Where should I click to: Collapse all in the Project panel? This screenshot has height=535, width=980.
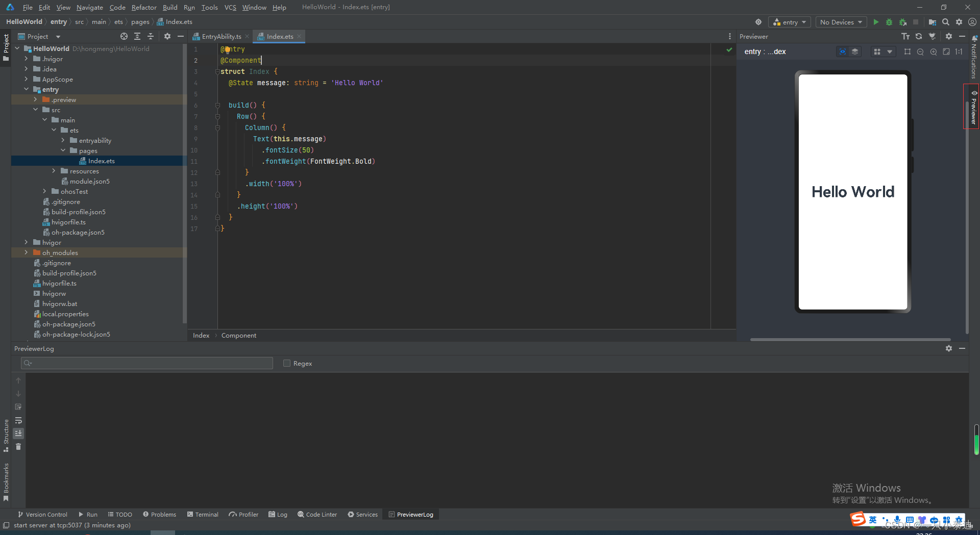151,36
